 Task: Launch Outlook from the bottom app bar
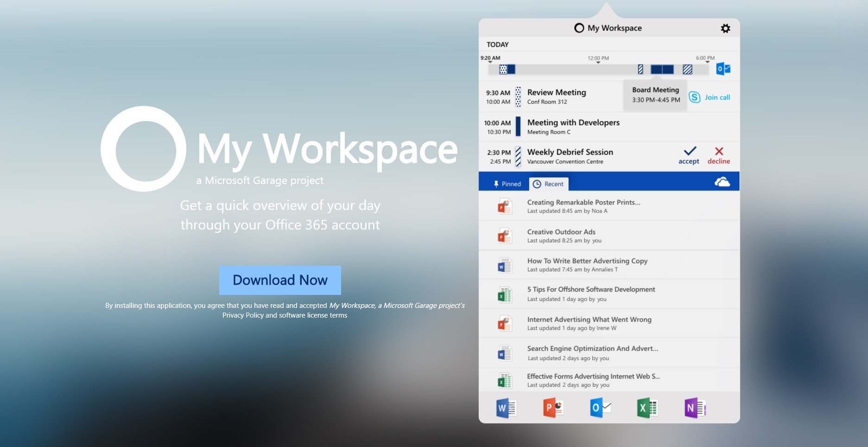(x=601, y=408)
